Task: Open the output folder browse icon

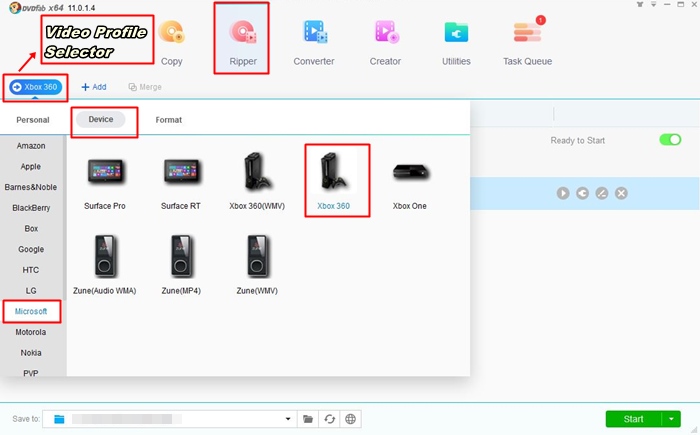Action: click(308, 419)
